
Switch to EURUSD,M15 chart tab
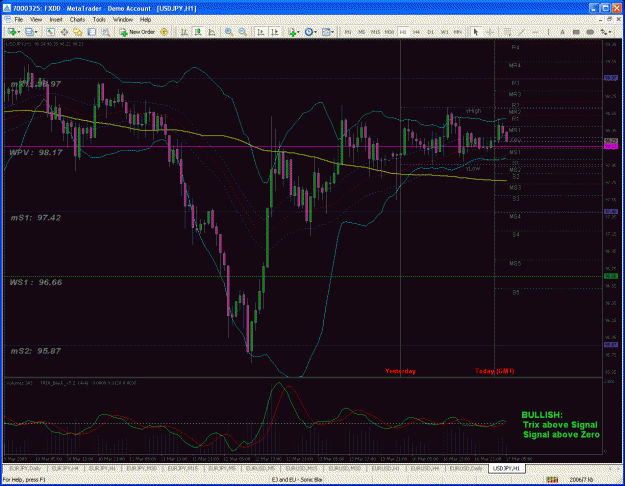[x=302, y=468]
